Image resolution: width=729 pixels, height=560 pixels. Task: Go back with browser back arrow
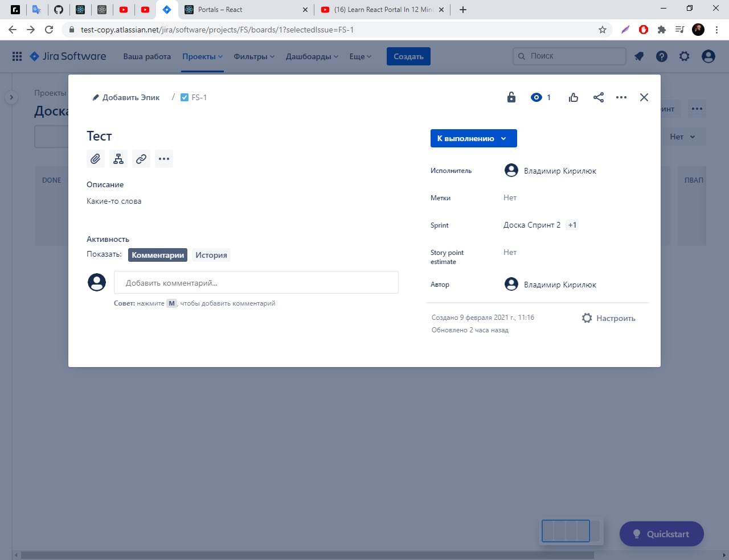(x=13, y=30)
